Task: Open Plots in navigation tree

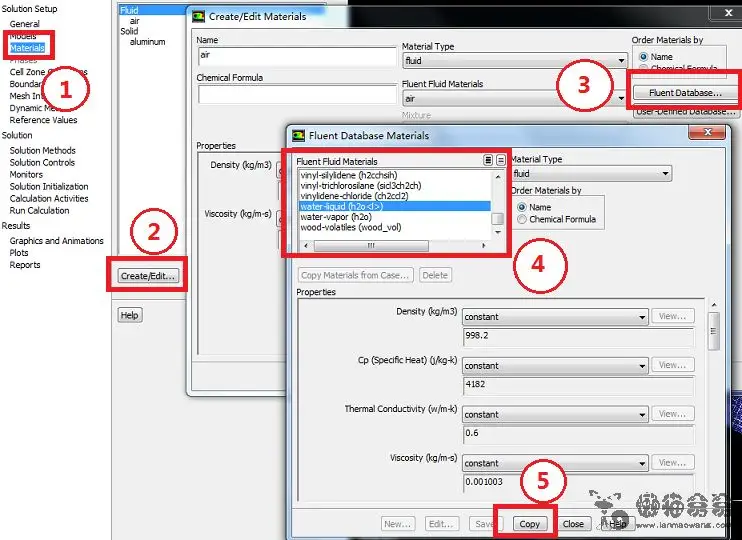Action: [x=19, y=253]
